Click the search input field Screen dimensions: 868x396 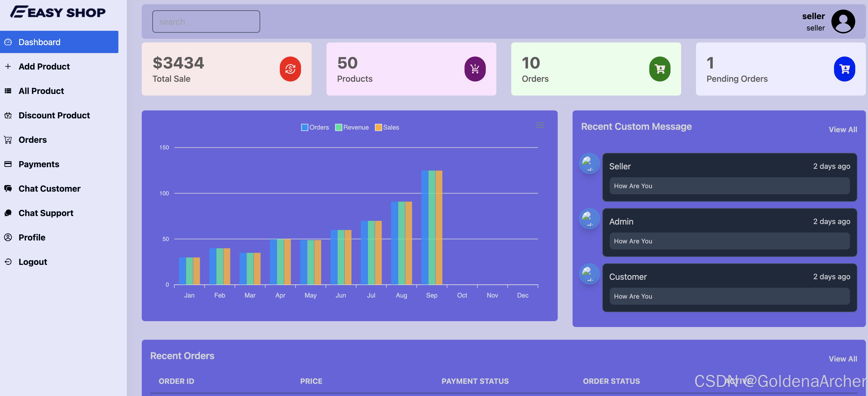(x=206, y=21)
